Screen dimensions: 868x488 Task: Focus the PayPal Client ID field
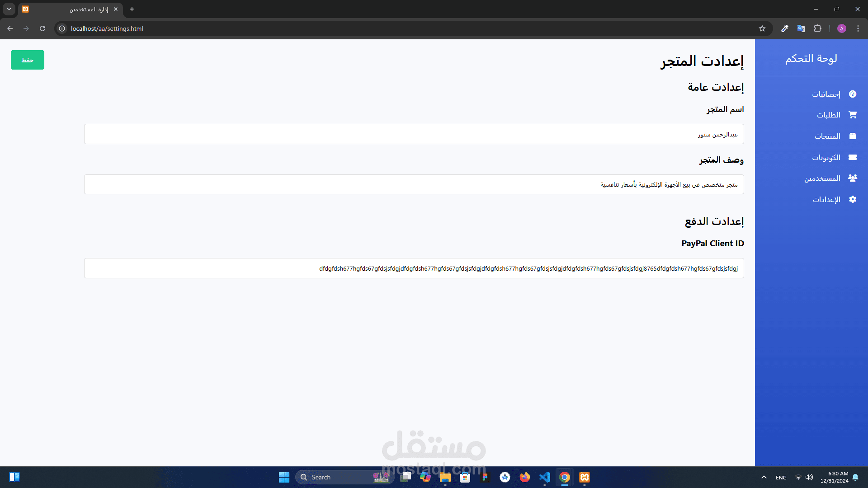pos(414,268)
